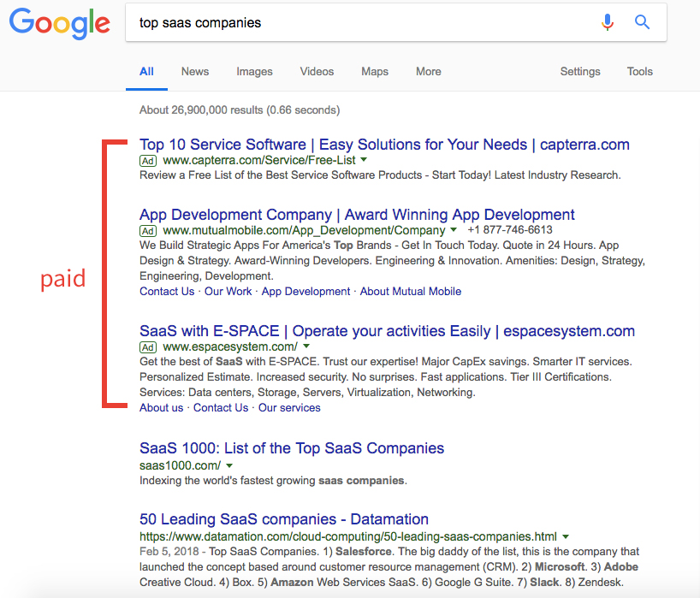The image size is (700, 598).
Task: Open the 'About Mutual Mobile' sitelink
Action: (411, 292)
